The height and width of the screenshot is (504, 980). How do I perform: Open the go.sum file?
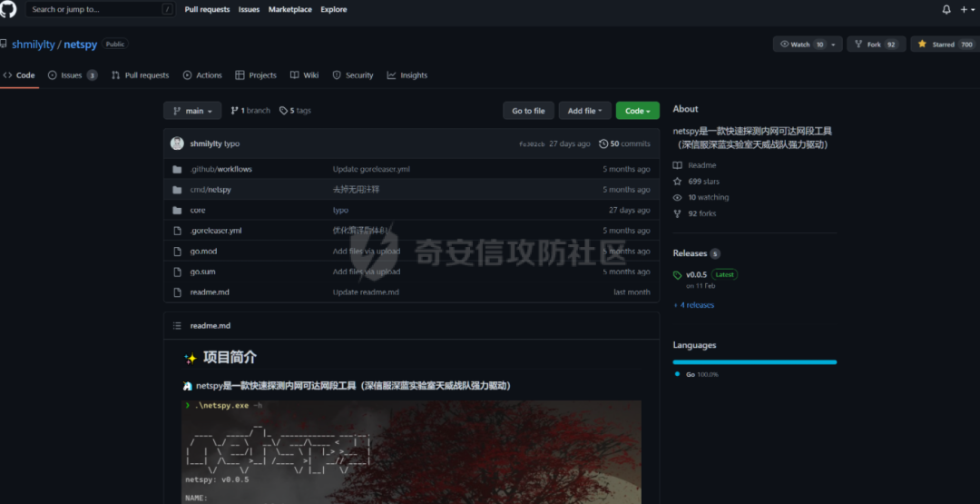coord(203,272)
